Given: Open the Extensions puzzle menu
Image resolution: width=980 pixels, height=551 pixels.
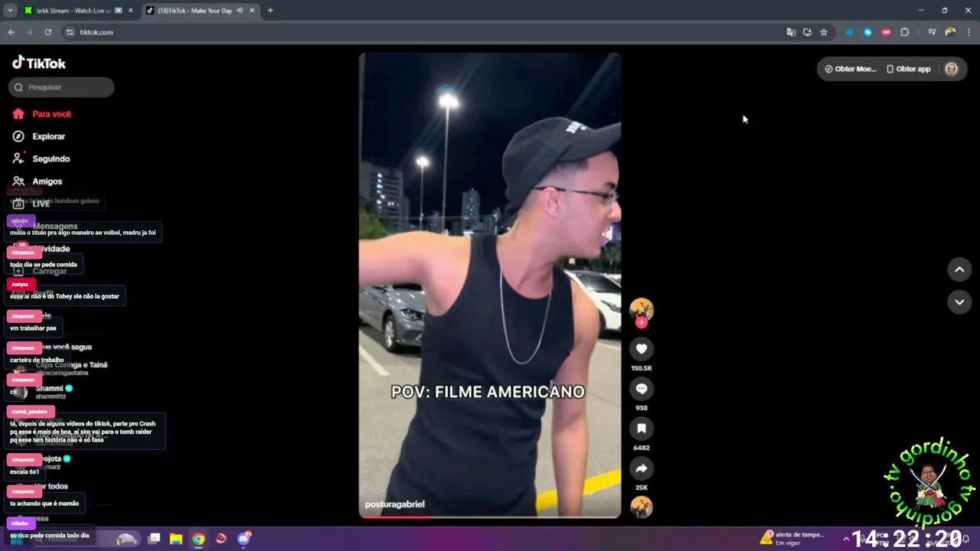Looking at the screenshot, I should [x=904, y=32].
